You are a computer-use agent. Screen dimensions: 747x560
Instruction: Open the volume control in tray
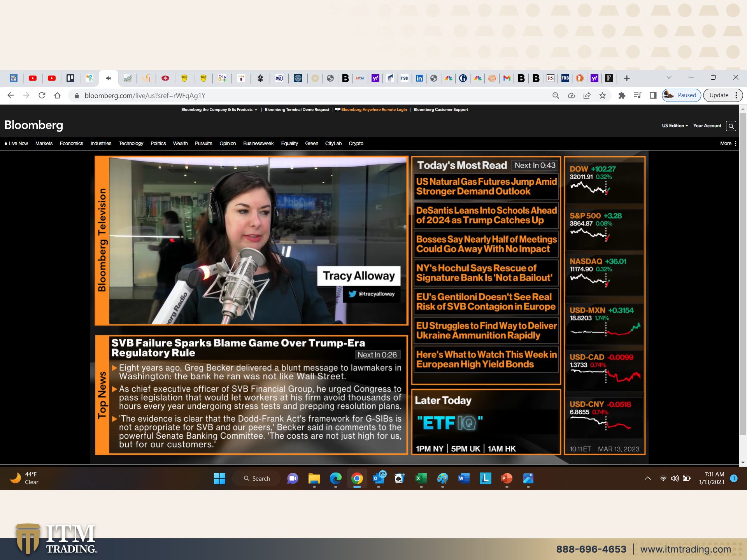tap(675, 478)
